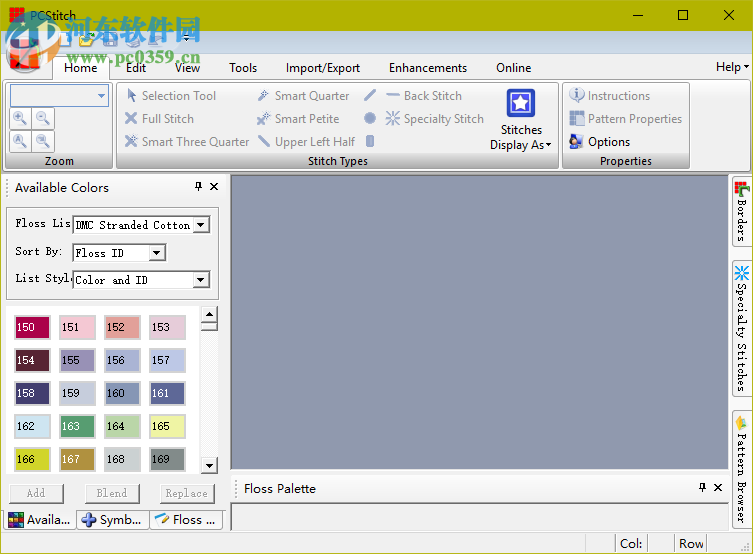Click the bottom-left zoom magnifier icon

[x=20, y=141]
